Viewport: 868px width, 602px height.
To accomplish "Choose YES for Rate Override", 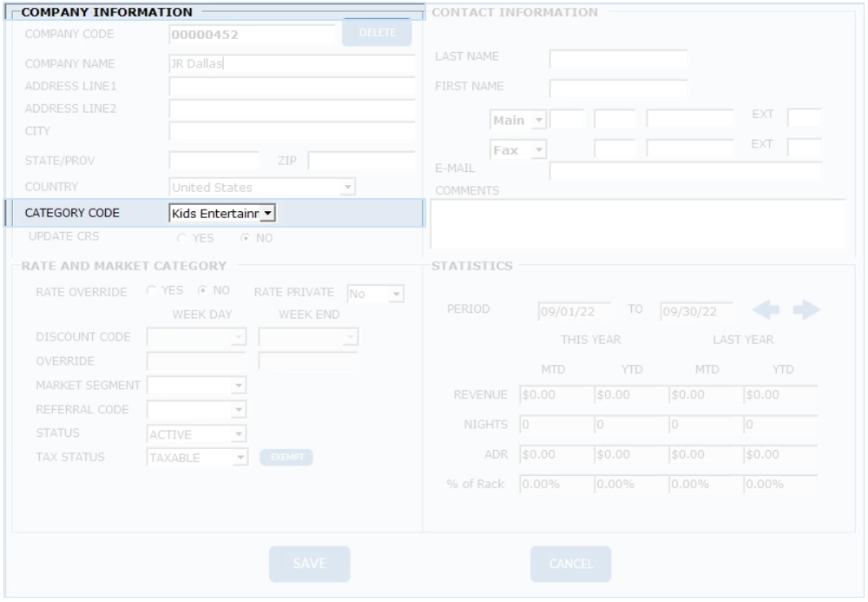I will 152,293.
